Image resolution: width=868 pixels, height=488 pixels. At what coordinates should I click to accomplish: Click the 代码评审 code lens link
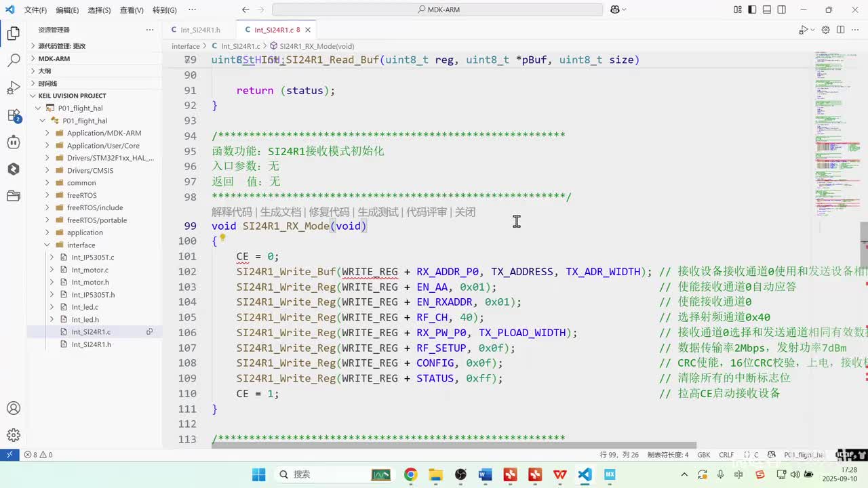click(427, 212)
